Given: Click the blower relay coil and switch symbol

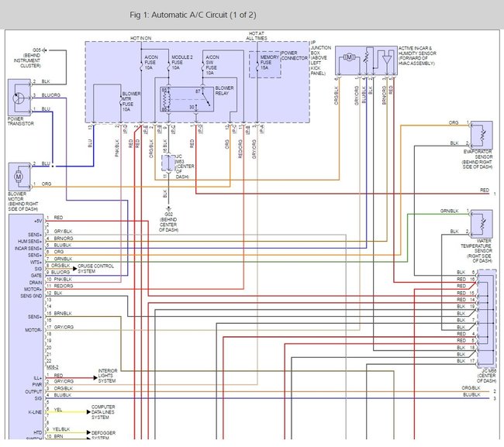Looking at the screenshot, I should click(x=187, y=99).
